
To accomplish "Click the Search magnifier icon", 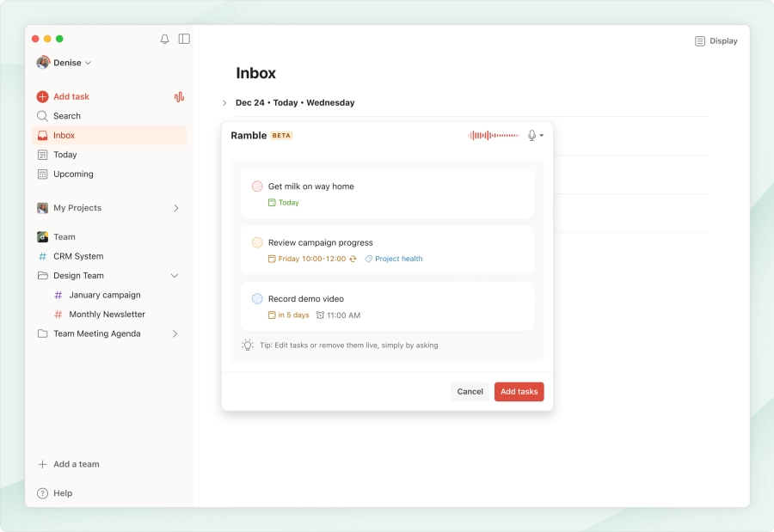I will 42,116.
